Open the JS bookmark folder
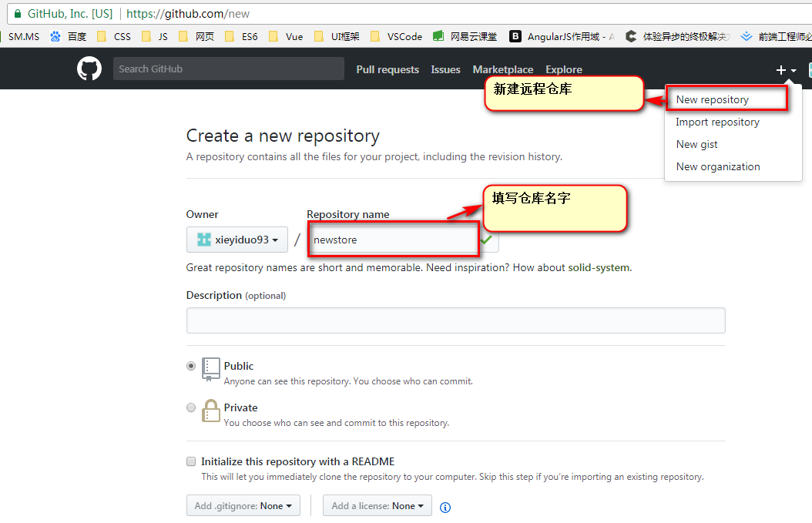This screenshot has width=812, height=523. pos(155,36)
